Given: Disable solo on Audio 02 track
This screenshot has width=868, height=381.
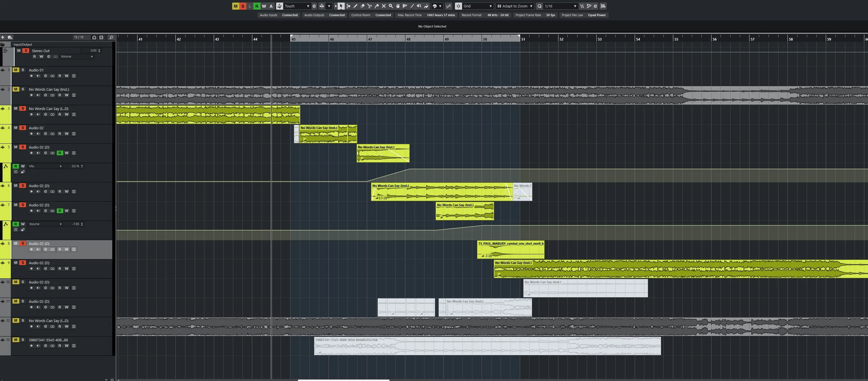Looking at the screenshot, I should pyautogui.click(x=23, y=128).
